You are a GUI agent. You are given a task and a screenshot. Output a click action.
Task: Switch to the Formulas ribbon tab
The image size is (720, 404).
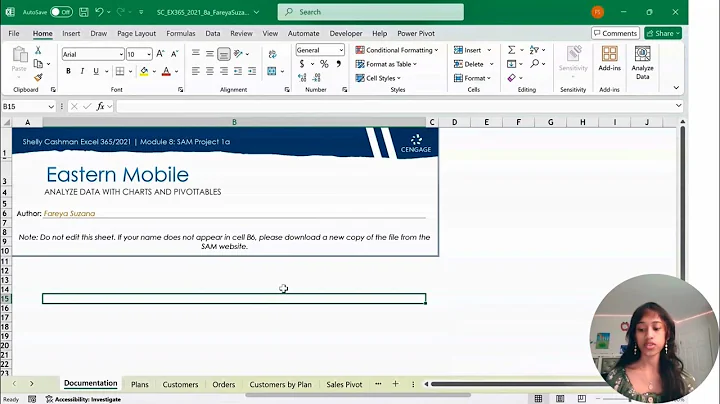180,34
